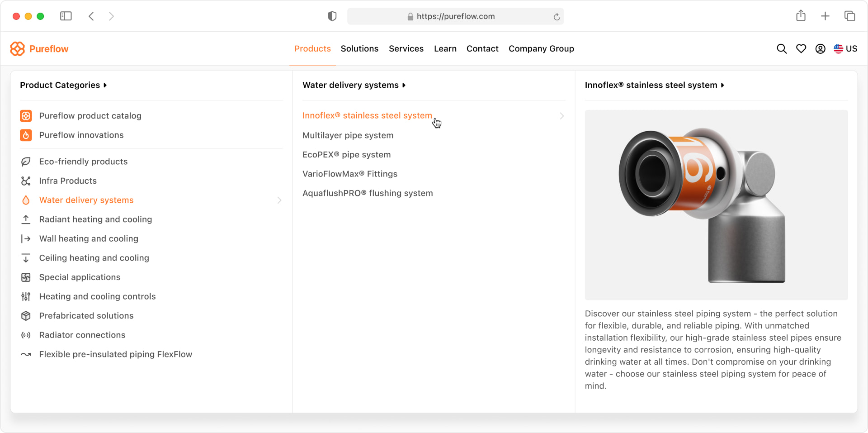Open the Services menu
The height and width of the screenshot is (433, 868).
[406, 49]
